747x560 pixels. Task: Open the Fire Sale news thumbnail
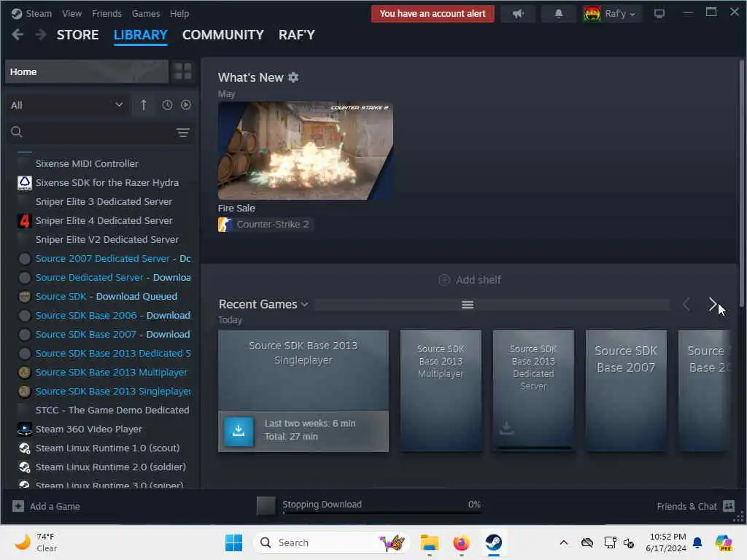click(x=306, y=150)
